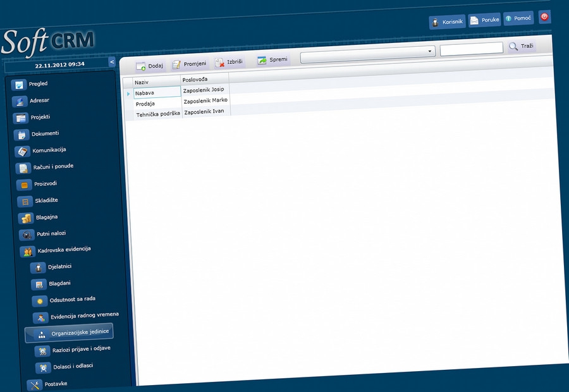Open the Skladište icon

[x=25, y=202]
